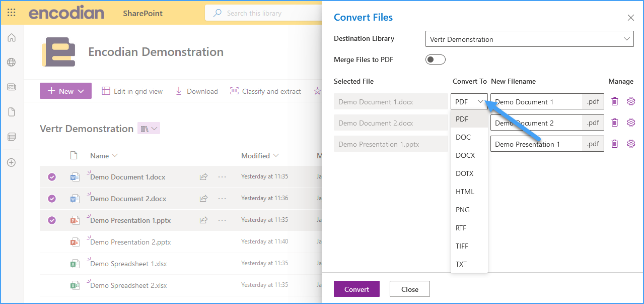Deselect Demo Document 2.docx checkmark
This screenshot has height=304, width=644.
[x=52, y=199]
